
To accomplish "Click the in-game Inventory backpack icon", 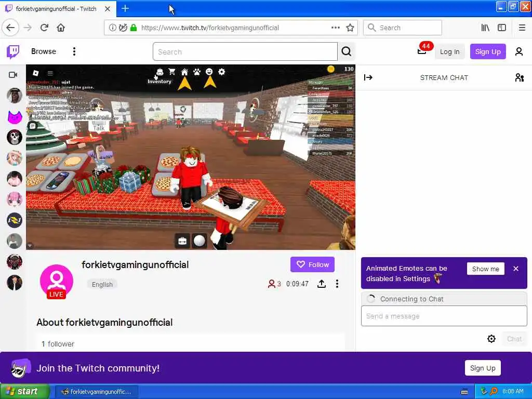I will [160, 72].
